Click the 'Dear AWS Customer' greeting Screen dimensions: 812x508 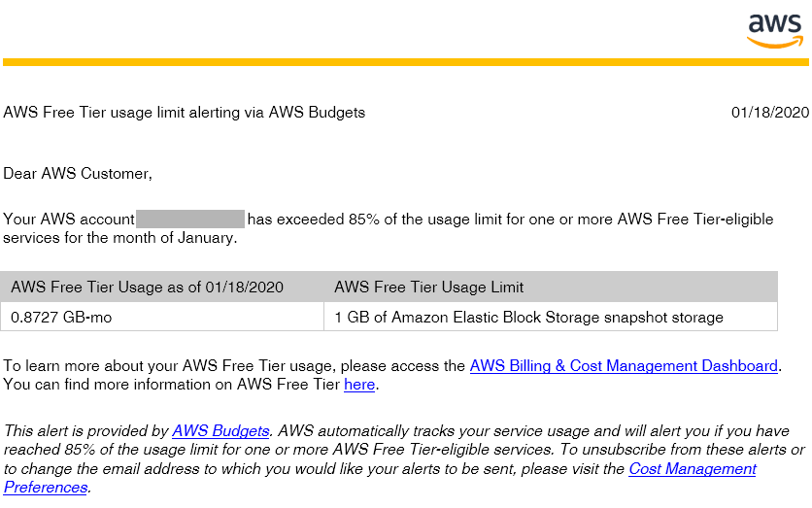(78, 174)
